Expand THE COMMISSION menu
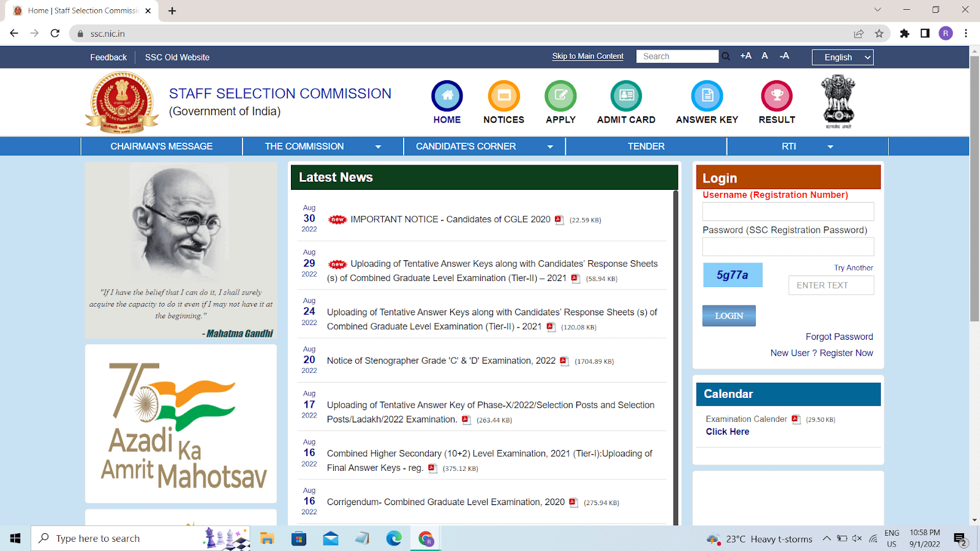The height and width of the screenshot is (551, 980). 322,146
